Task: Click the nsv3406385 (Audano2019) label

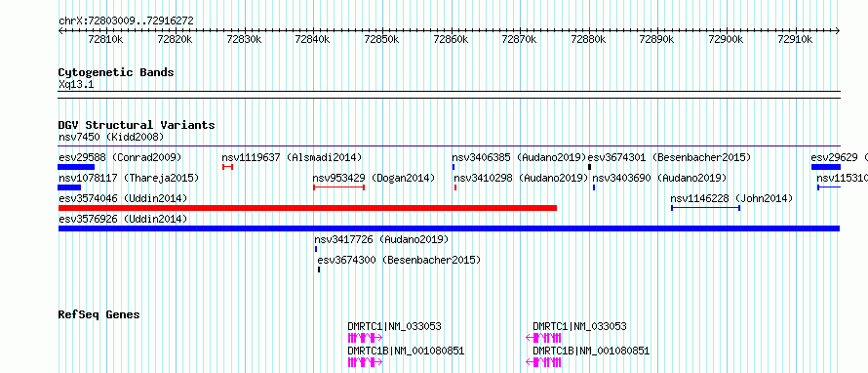Action: [519, 157]
